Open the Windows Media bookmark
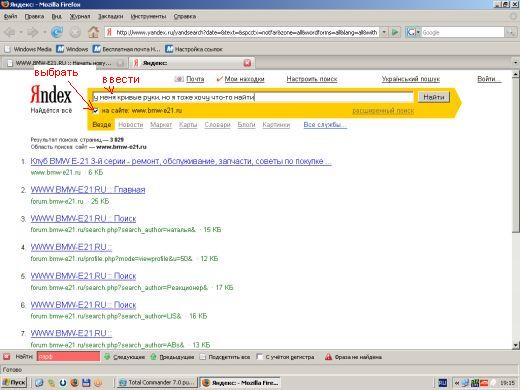520x390 pixels. (29, 49)
